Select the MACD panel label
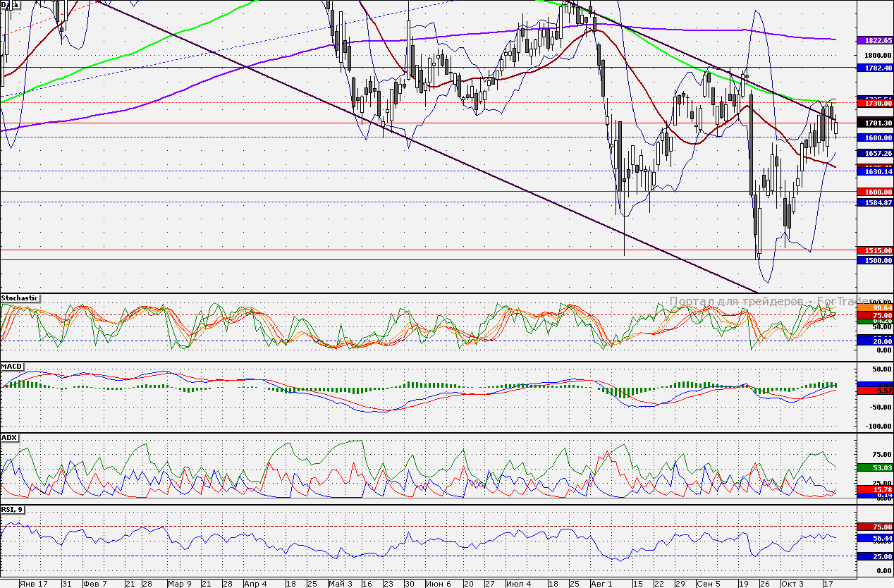This screenshot has height=588, width=894. coord(11,367)
